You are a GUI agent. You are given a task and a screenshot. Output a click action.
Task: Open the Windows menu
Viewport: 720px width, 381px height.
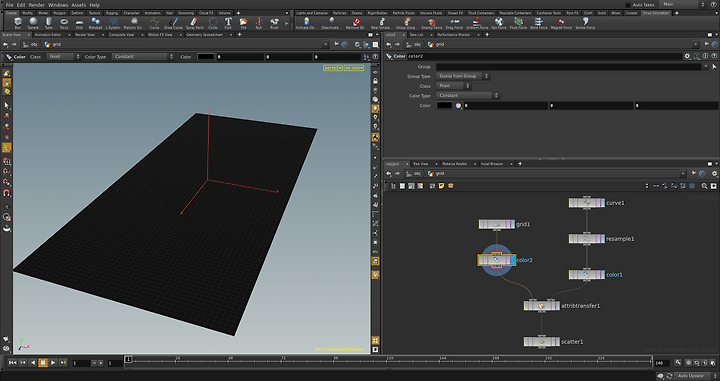[58, 5]
